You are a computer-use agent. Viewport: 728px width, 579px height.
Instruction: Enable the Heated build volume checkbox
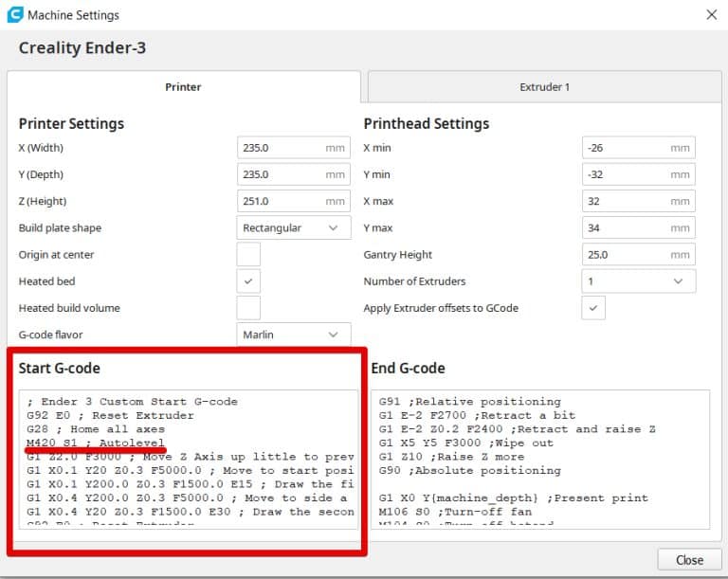(248, 308)
